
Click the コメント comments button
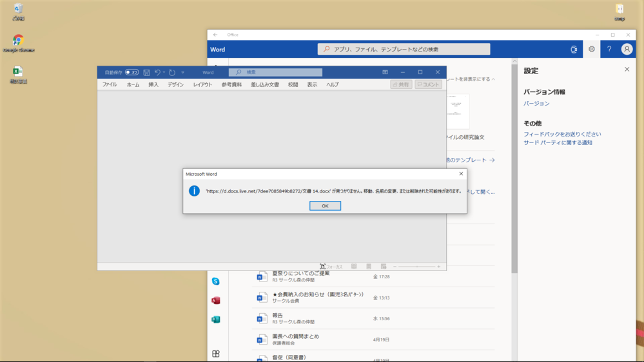point(429,84)
